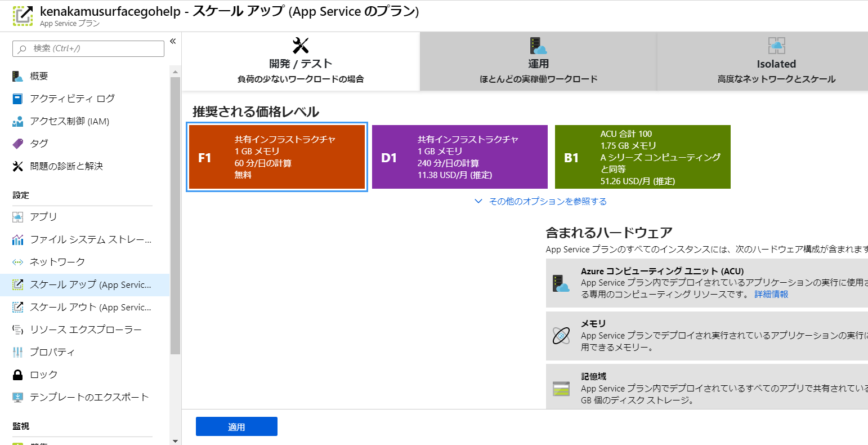This screenshot has height=445, width=868.
Task: Click the sidebar scrollbar down arrow
Action: click(175, 441)
